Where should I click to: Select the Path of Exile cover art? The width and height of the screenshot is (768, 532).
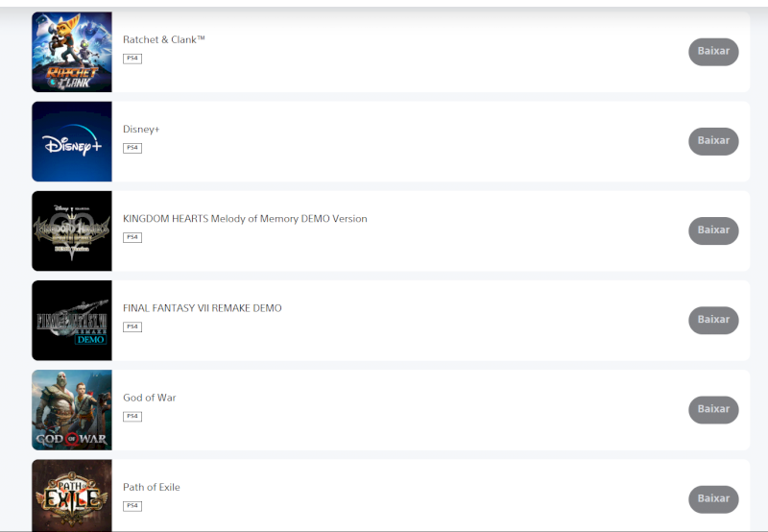pyautogui.click(x=72, y=496)
